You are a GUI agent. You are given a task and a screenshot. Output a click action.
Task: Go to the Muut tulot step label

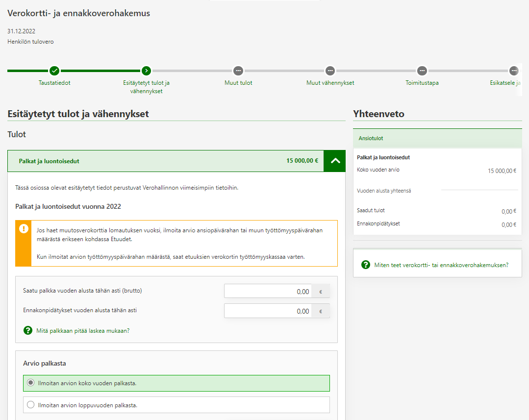pos(238,83)
